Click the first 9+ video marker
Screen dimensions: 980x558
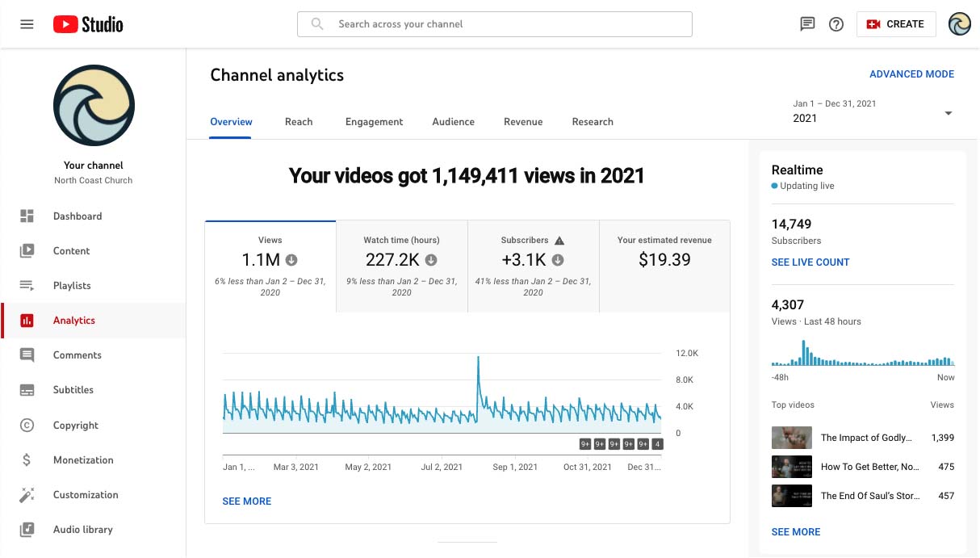coord(585,444)
